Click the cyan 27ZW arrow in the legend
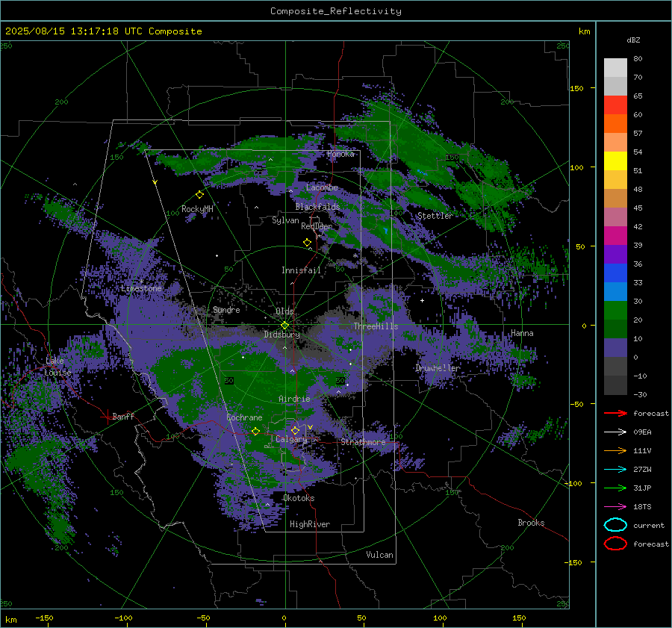Viewport: 672px width, 628px height. 615,469
